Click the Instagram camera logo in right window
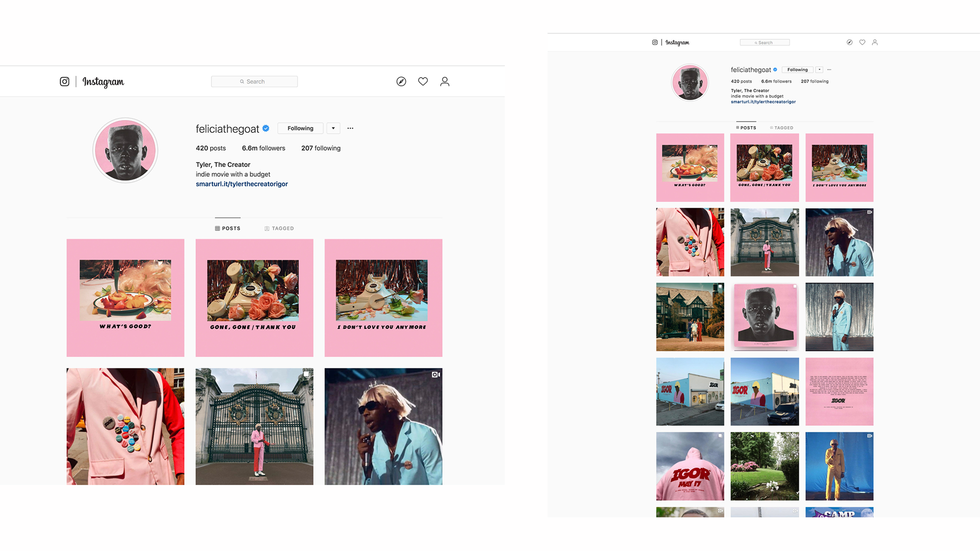This screenshot has width=980, height=551. (655, 42)
